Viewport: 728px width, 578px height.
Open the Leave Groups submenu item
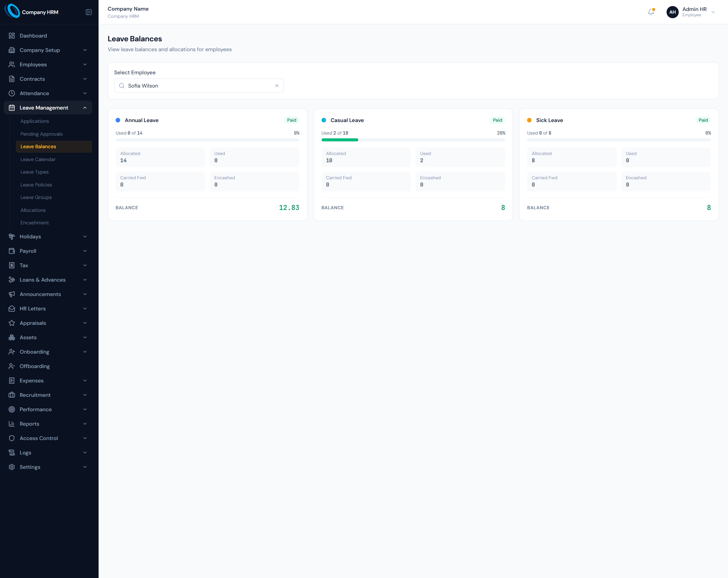click(x=54, y=197)
